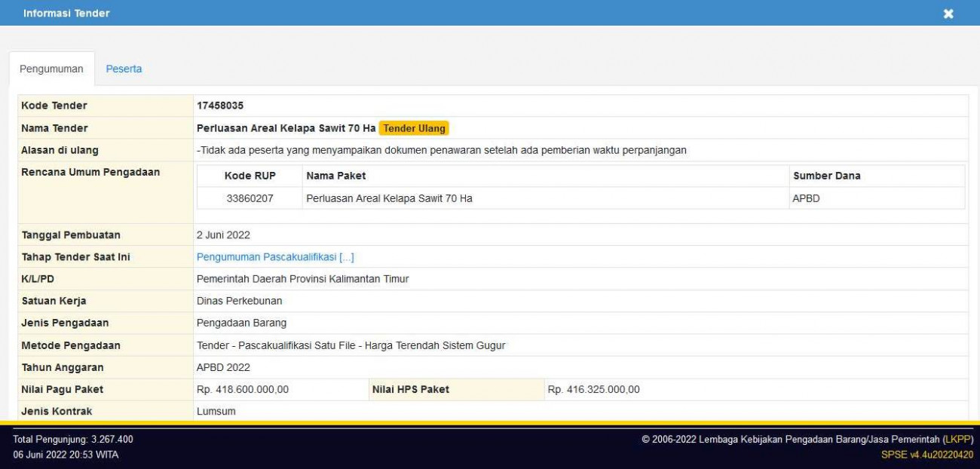This screenshot has height=469, width=980.
Task: Click the Kode RUP value 33860207
Action: (x=250, y=198)
